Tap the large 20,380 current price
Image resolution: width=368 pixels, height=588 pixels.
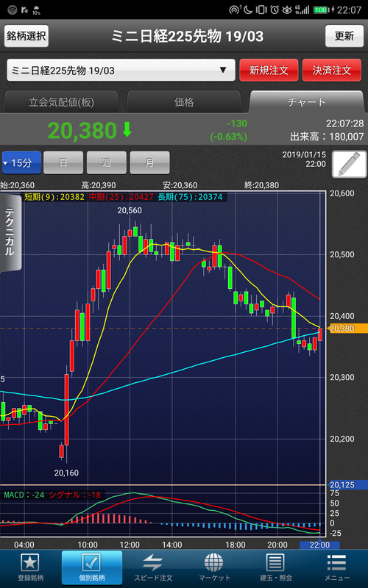(x=82, y=131)
